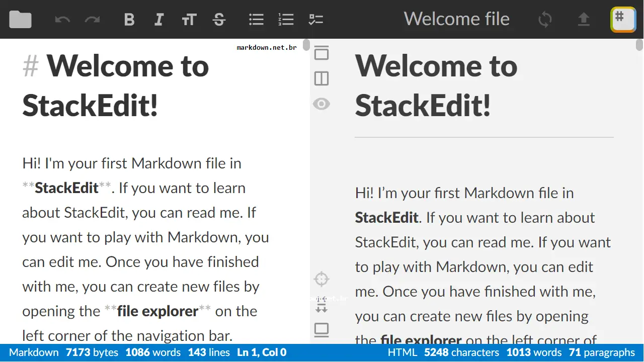Toggle scroll sync arrows icon
The height and width of the screenshot is (362, 644).
[321, 305]
